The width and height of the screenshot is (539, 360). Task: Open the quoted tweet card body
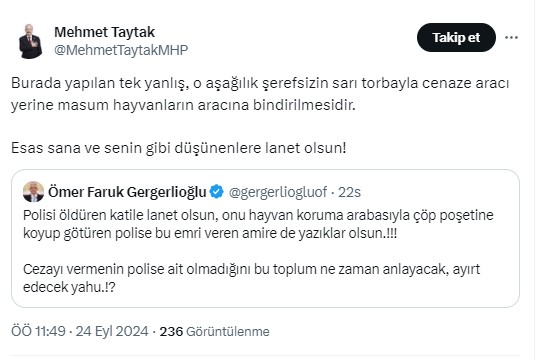(x=265, y=239)
